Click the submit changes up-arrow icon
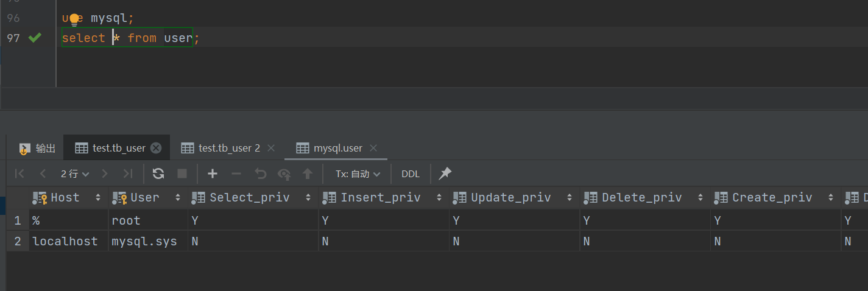 308,174
